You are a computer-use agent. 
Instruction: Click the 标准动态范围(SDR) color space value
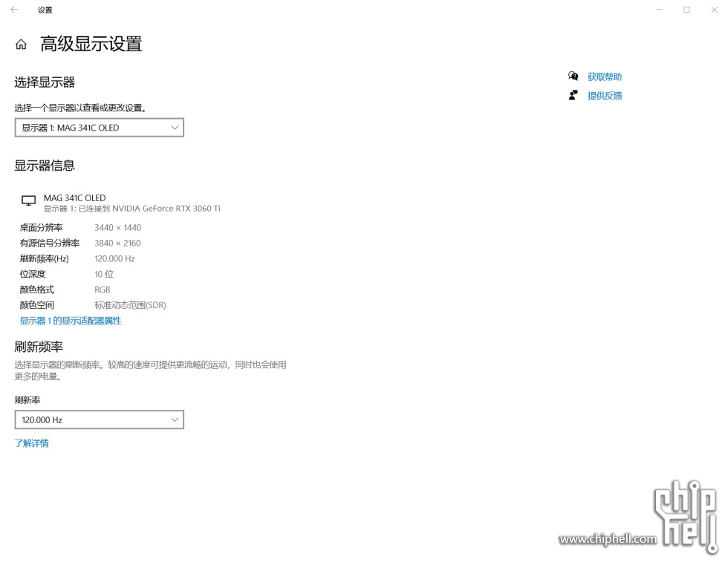tap(131, 305)
